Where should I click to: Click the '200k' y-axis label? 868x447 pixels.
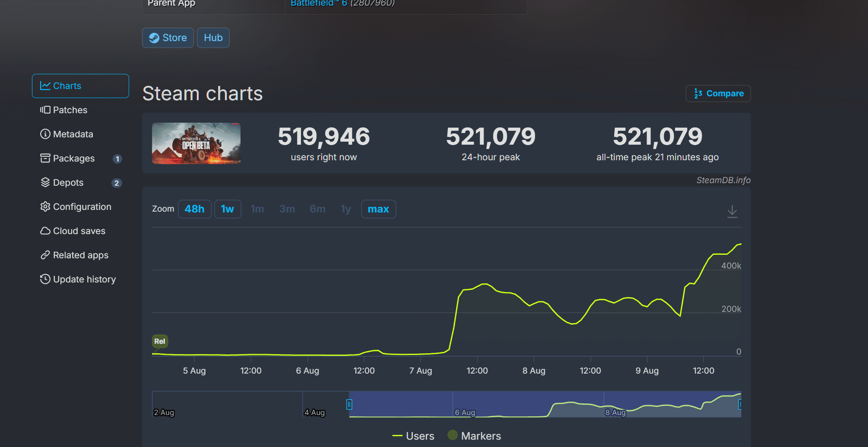click(731, 309)
